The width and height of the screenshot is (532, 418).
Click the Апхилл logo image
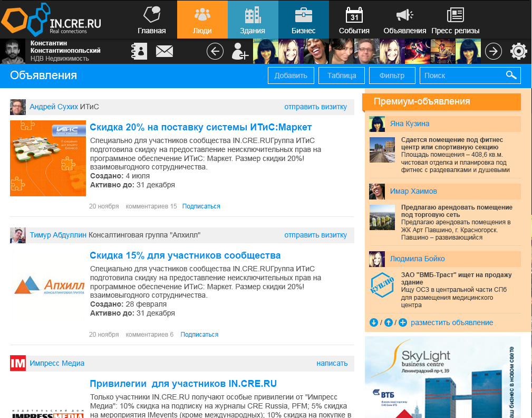(48, 285)
